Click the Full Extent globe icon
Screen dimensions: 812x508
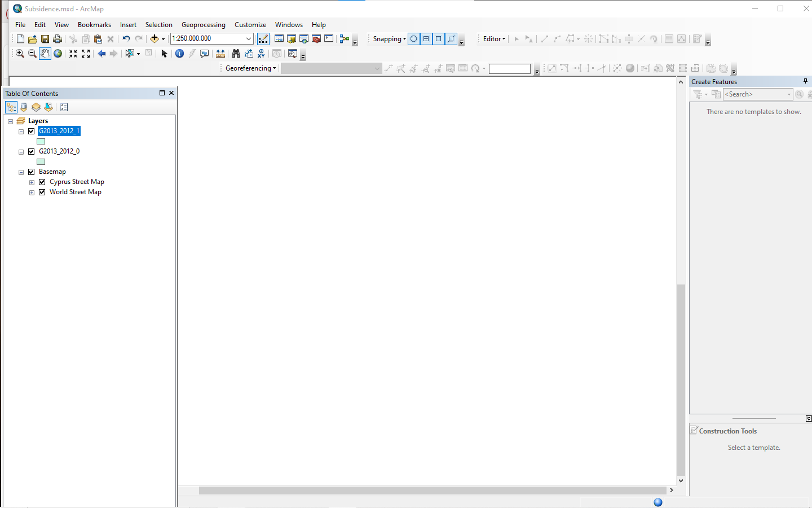(58, 54)
